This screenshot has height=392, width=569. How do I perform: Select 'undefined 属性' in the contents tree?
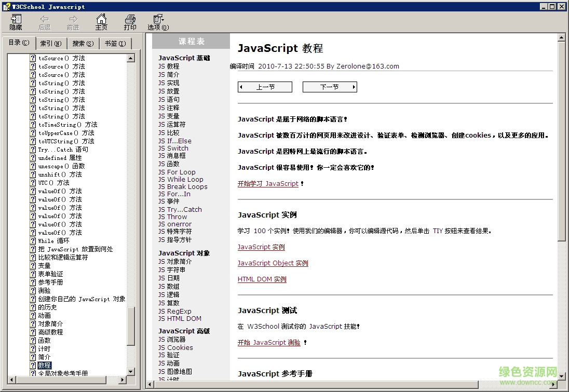pyautogui.click(x=60, y=158)
